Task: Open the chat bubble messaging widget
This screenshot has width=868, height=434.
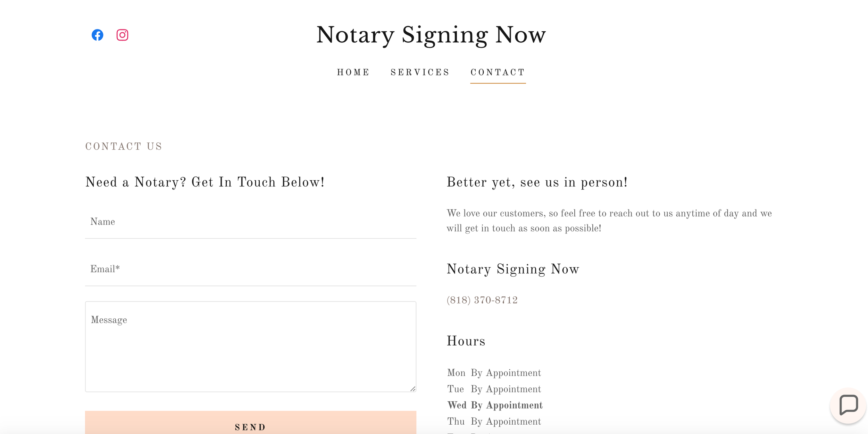Action: point(848,405)
